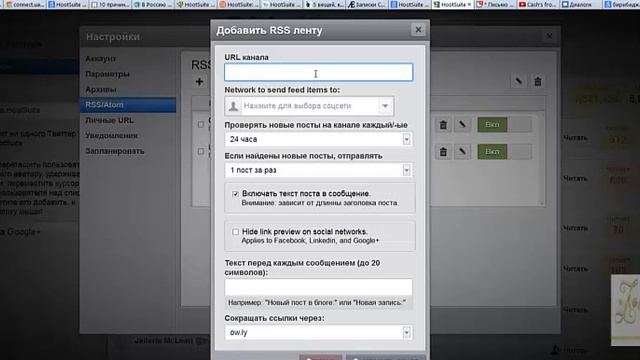Click the URL канала input field
This screenshot has height=360, width=640.
[x=318, y=72]
